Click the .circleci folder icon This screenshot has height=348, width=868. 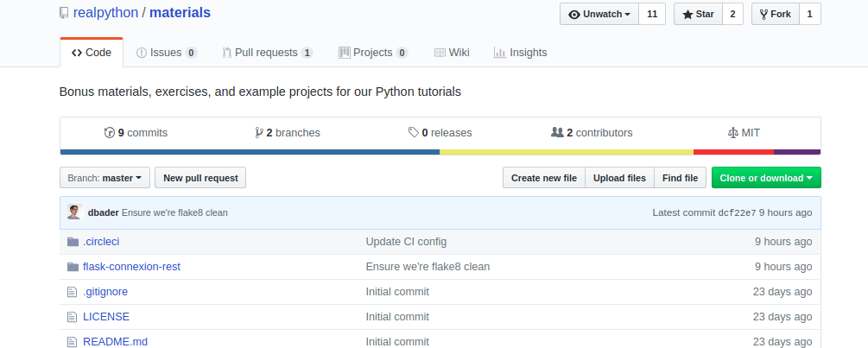[73, 242]
